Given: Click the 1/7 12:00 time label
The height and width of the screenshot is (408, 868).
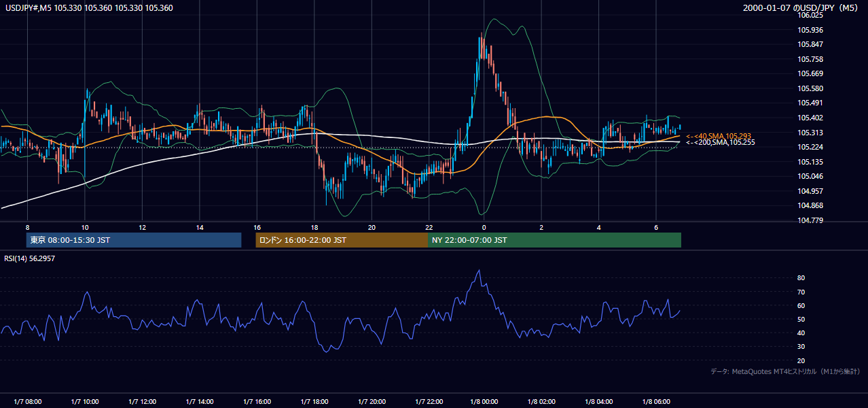Looking at the screenshot, I should coord(142,402).
